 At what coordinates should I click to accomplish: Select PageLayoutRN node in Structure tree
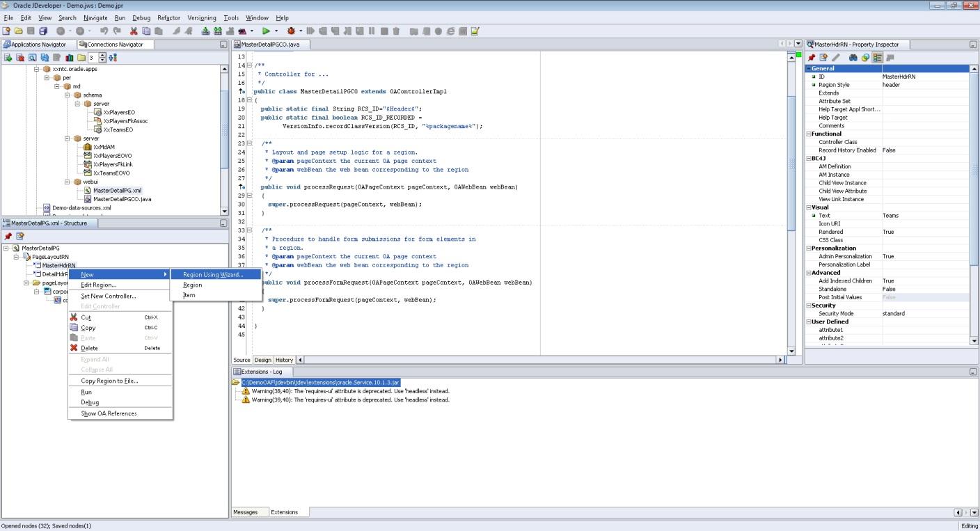(x=50, y=257)
